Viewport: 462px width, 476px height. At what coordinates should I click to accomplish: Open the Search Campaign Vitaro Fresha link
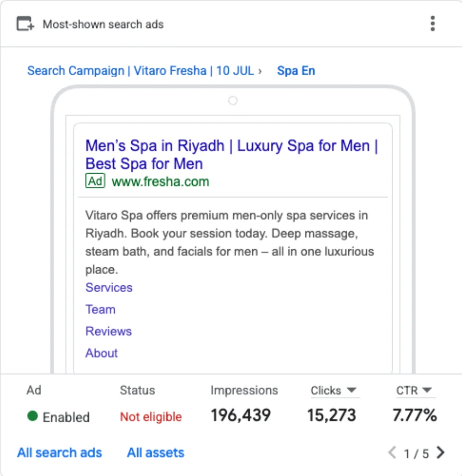[x=141, y=71]
